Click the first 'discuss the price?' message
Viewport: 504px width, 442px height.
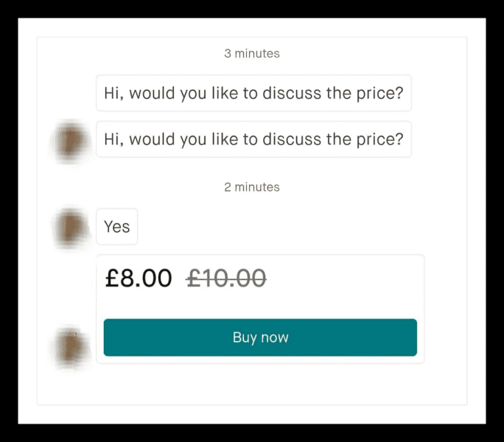(x=254, y=93)
